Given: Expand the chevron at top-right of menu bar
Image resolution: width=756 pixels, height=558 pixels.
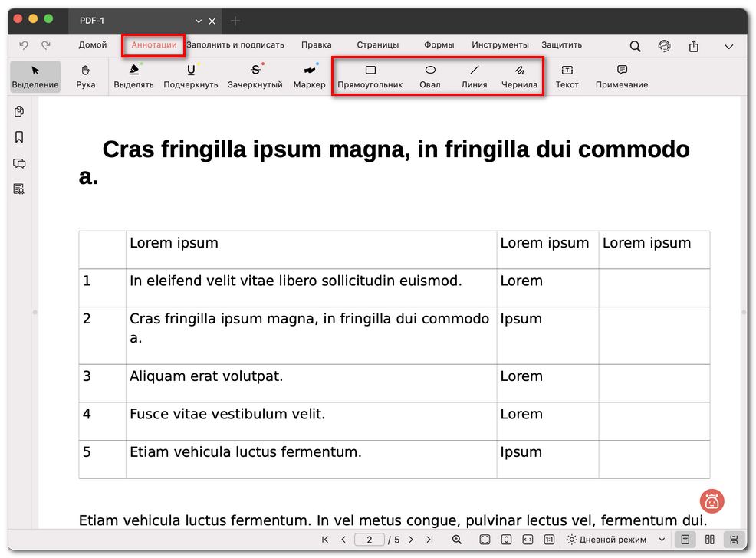Looking at the screenshot, I should click(728, 46).
